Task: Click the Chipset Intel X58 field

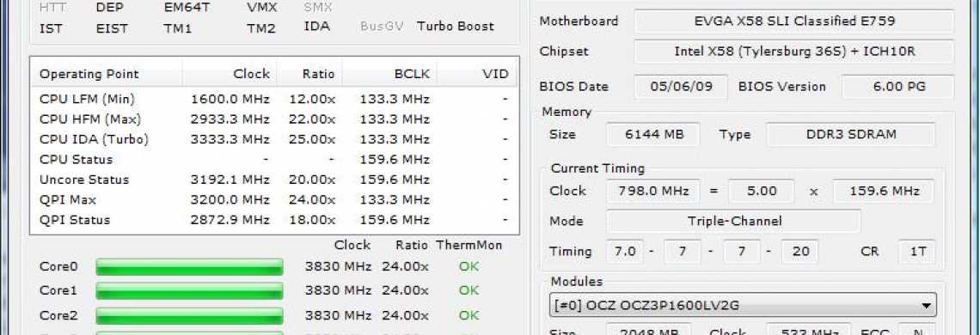Action: click(794, 52)
